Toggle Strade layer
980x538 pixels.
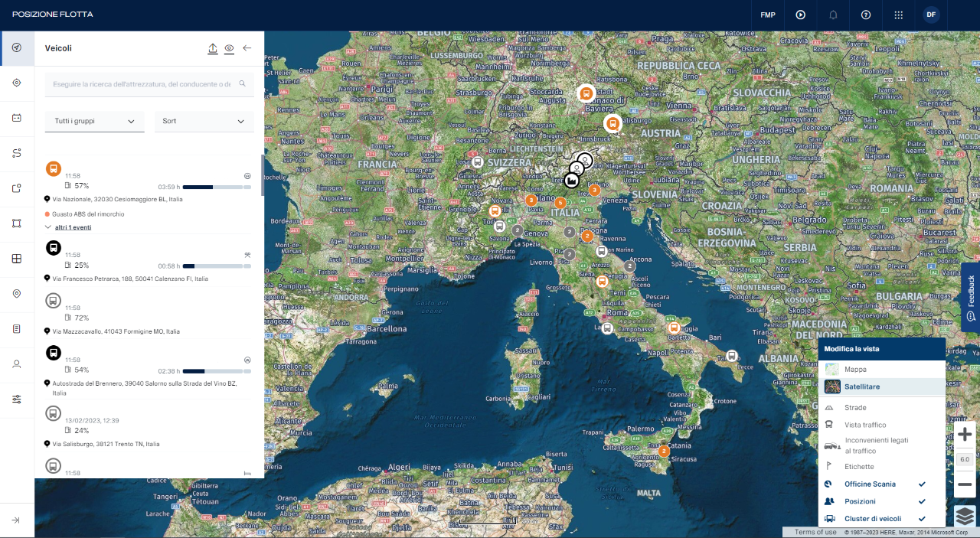coord(882,408)
